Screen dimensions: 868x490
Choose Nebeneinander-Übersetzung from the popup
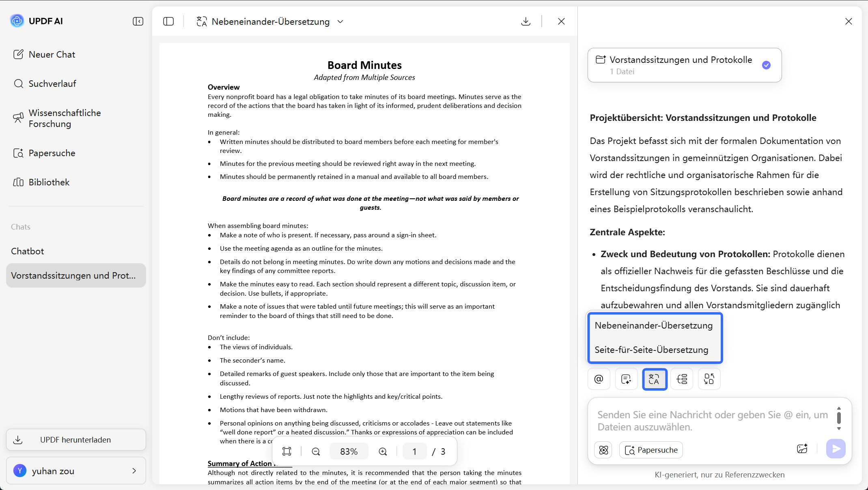[654, 325]
